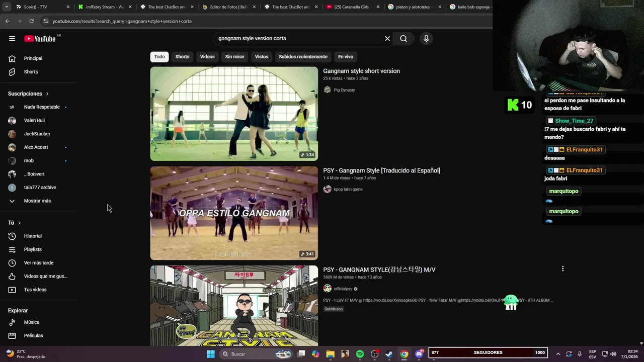Open Ver más tarde list

pyautogui.click(x=38, y=263)
